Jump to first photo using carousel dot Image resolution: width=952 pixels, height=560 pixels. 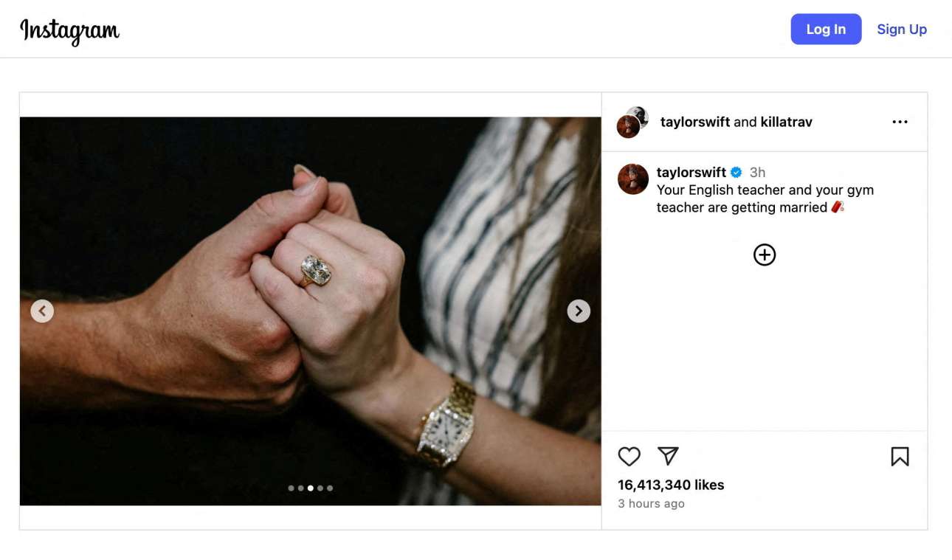click(291, 488)
